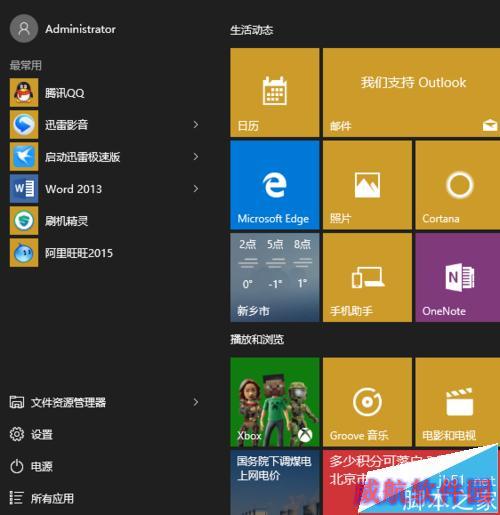The height and width of the screenshot is (515, 500).
Task: Expand the arrow next to Word 2013
Action: [x=196, y=189]
